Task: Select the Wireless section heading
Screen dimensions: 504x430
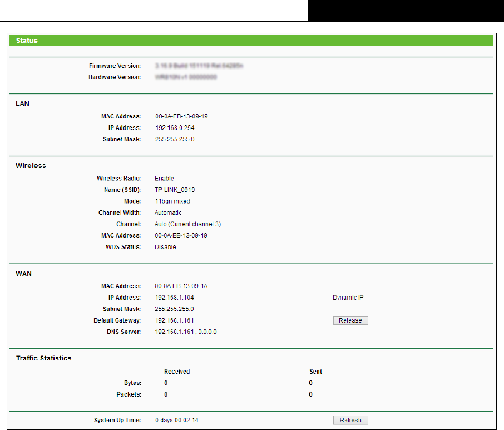Action: coord(31,166)
